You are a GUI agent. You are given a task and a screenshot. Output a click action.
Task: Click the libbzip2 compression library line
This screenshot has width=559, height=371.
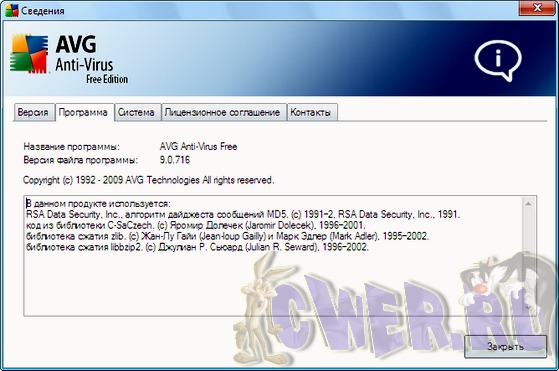click(197, 247)
